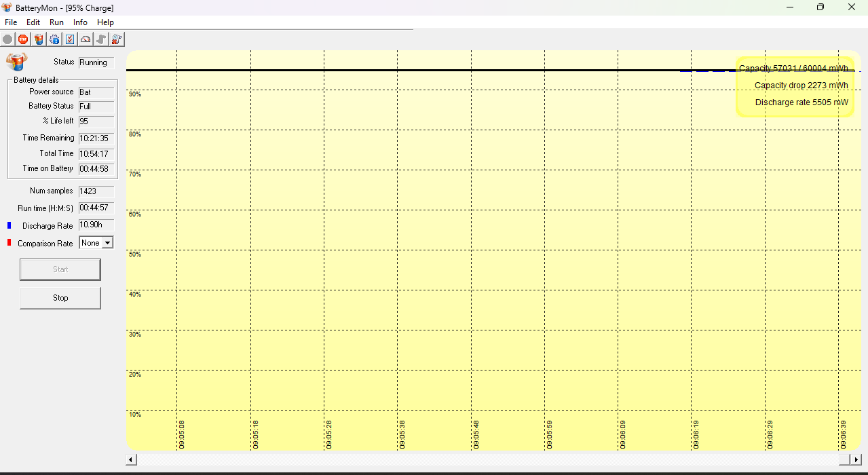The height and width of the screenshot is (475, 868).
Task: Open the Help menu
Action: click(x=105, y=22)
